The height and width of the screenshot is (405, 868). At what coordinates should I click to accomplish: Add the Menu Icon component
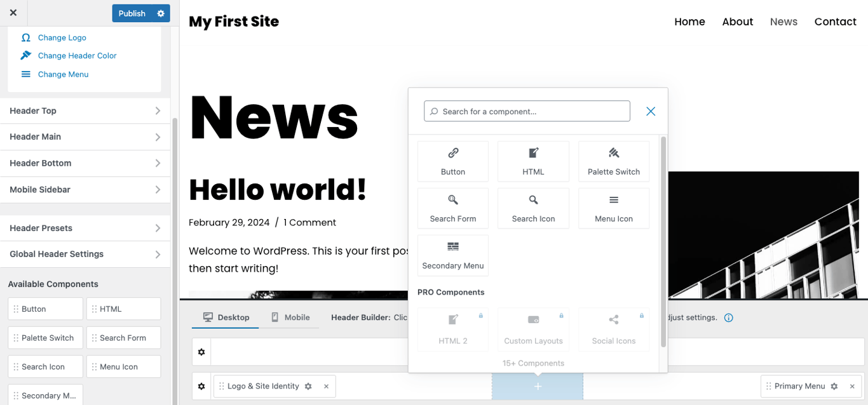(x=613, y=208)
